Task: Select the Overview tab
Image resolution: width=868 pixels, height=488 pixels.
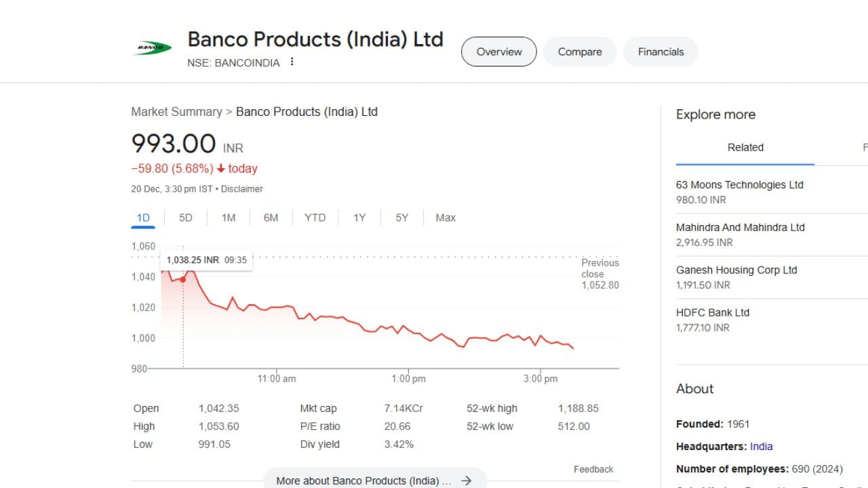Action: pyautogui.click(x=499, y=52)
